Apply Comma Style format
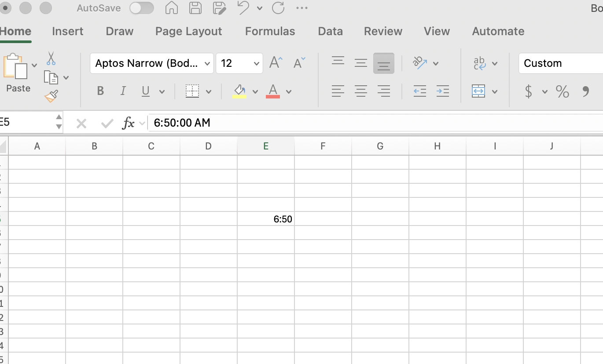The height and width of the screenshot is (364, 603). pyautogui.click(x=585, y=91)
